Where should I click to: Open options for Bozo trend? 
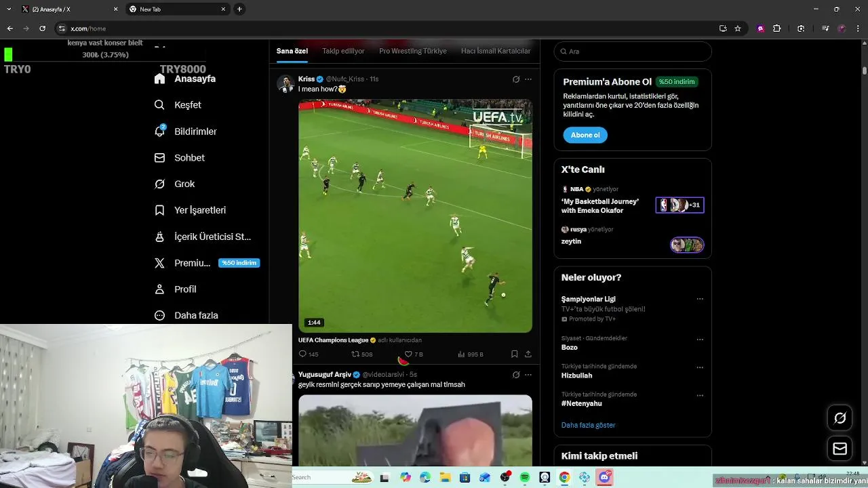(x=700, y=339)
